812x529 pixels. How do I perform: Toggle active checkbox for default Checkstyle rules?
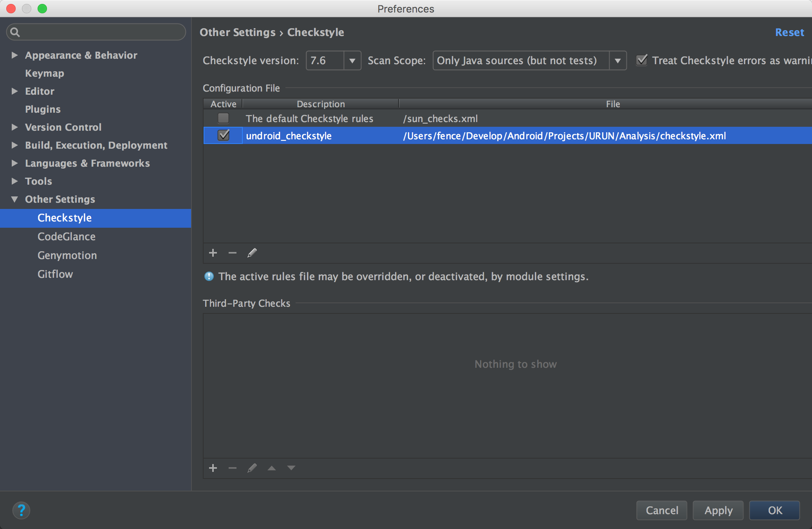(224, 118)
